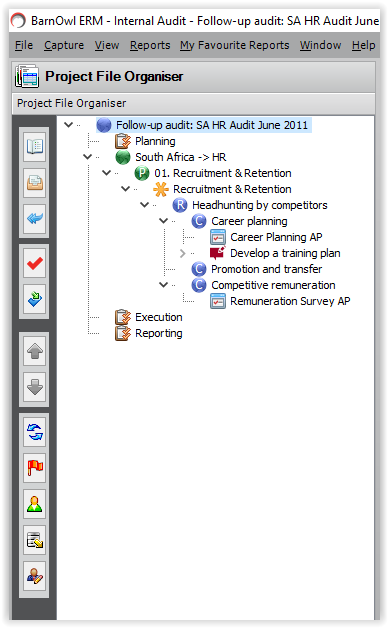Collapse the South Africa -> HR node
The image size is (388, 628).
click(x=87, y=157)
